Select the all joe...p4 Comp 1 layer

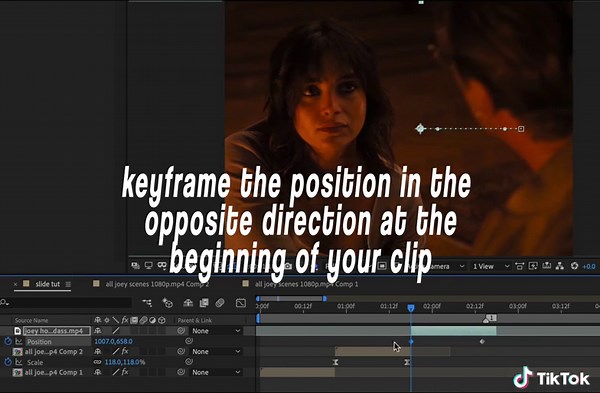tap(54, 372)
